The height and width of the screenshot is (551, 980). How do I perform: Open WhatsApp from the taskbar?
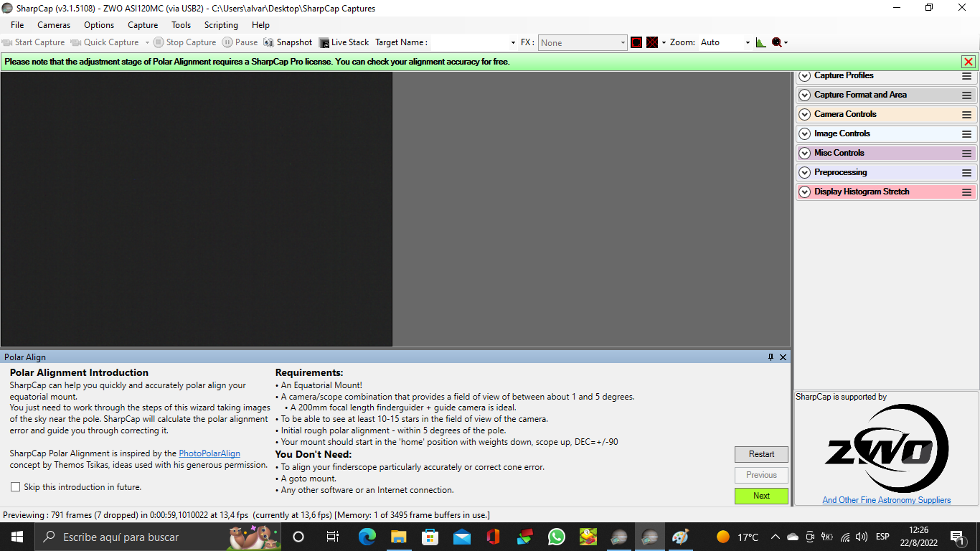point(556,537)
